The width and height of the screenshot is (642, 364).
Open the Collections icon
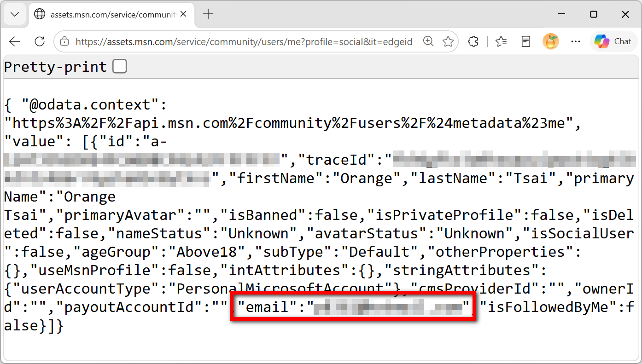click(526, 41)
